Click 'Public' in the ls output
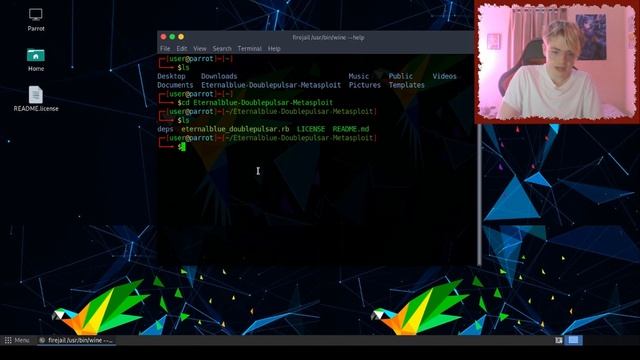The width and height of the screenshot is (640, 360). (x=400, y=76)
